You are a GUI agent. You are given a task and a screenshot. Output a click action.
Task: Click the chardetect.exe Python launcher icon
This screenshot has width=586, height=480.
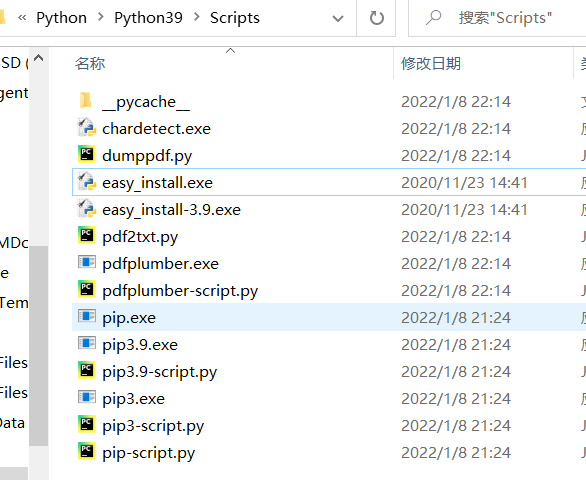(x=86, y=128)
